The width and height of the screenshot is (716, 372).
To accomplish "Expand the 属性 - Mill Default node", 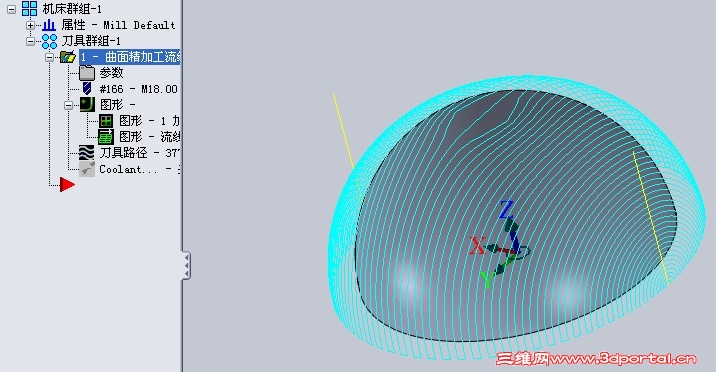I will (30, 25).
